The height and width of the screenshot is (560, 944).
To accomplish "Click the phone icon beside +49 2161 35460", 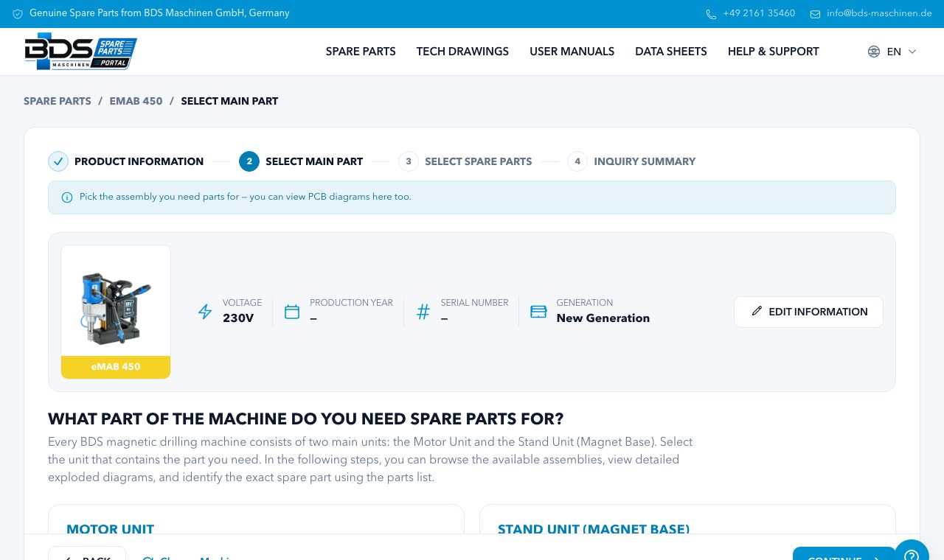I will [711, 14].
